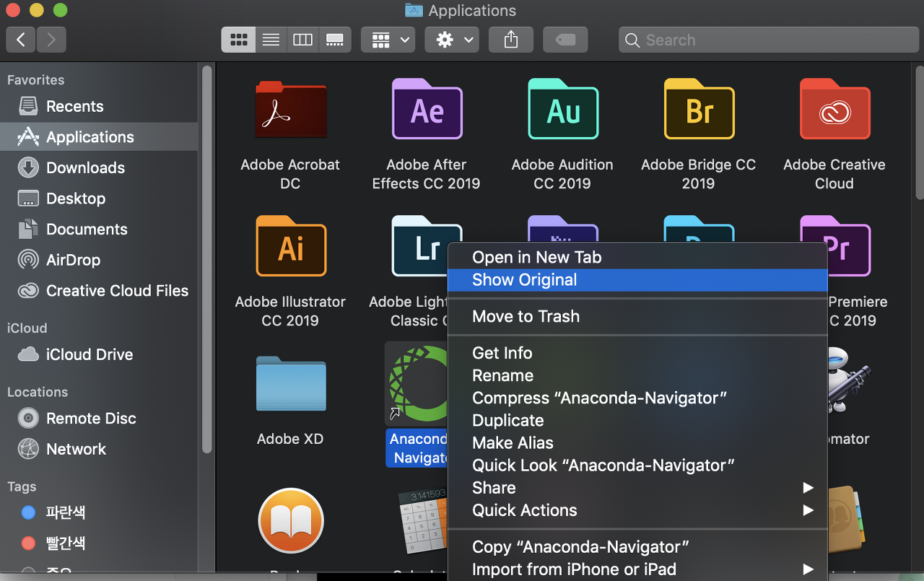Open Documents in the sidebar
Image resolution: width=924 pixels, height=581 pixels.
pyautogui.click(x=99, y=230)
